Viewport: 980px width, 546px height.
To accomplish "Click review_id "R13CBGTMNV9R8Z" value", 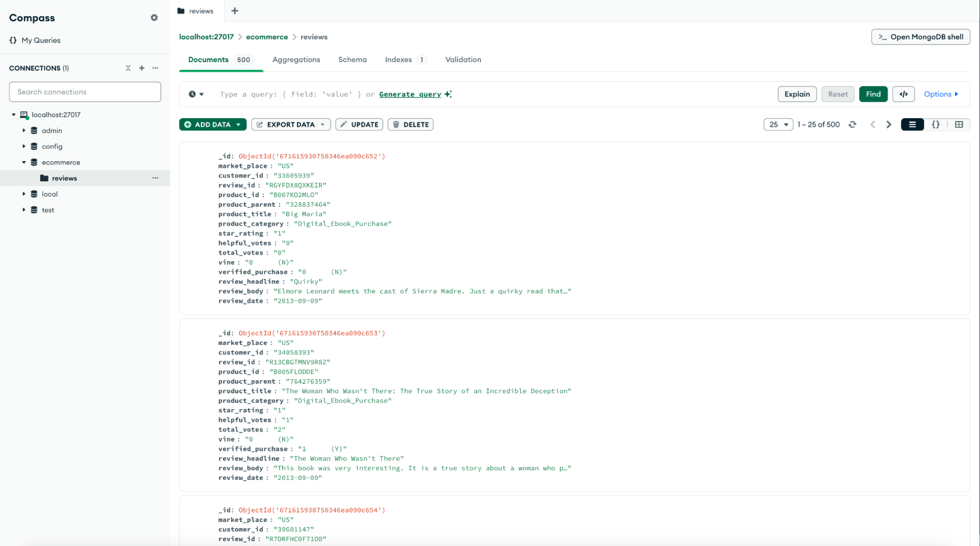I will tap(298, 362).
